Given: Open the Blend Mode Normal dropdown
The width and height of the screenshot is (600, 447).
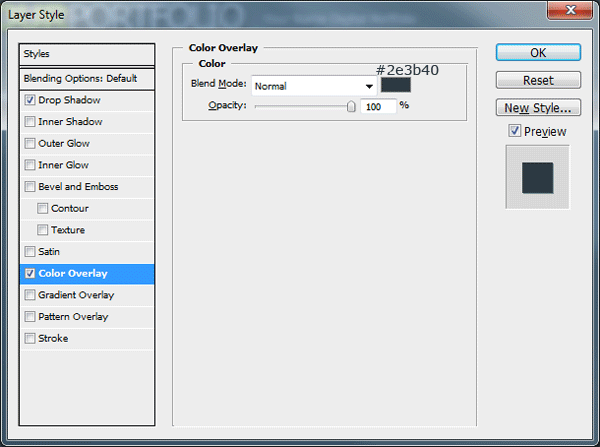Looking at the screenshot, I should pos(314,86).
